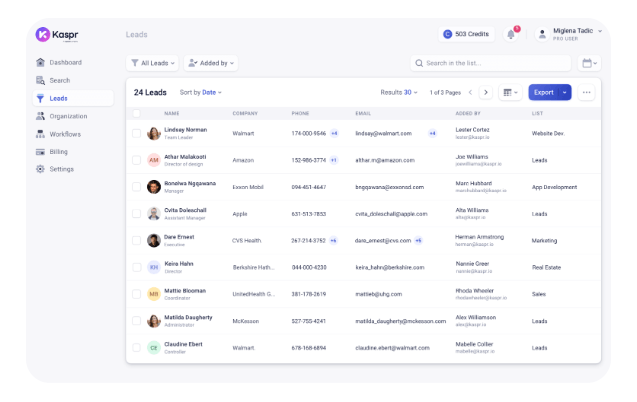Click +5 badge next to Dare Ernest's email
The image size is (637, 402).
tap(418, 240)
